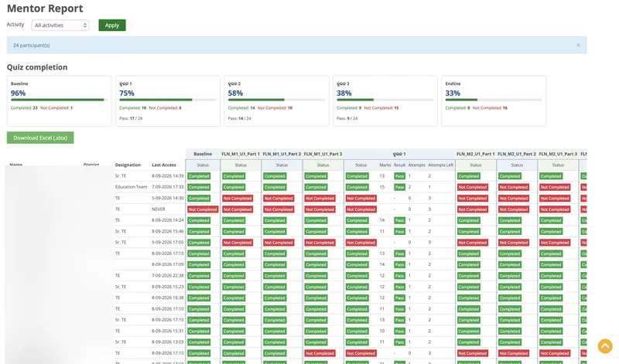Click the 'Mentor Report' heading
Screen dimensions: 619x364
point(45,9)
